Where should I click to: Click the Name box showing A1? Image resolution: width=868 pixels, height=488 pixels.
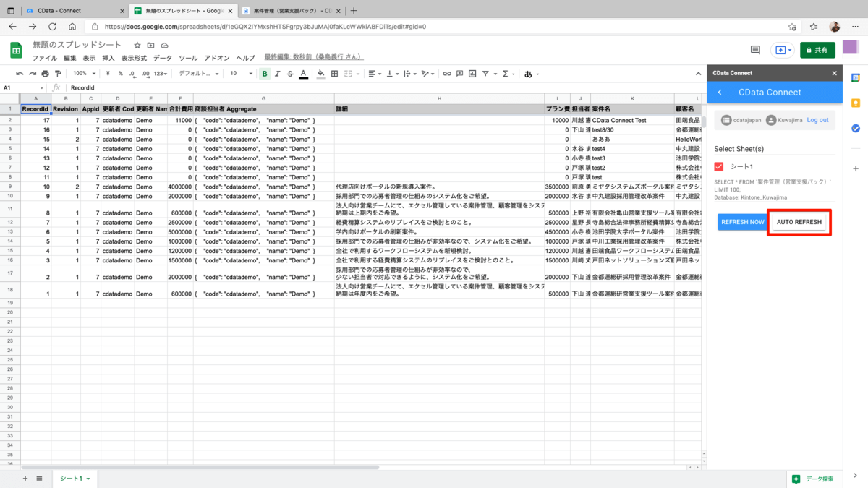tap(24, 88)
